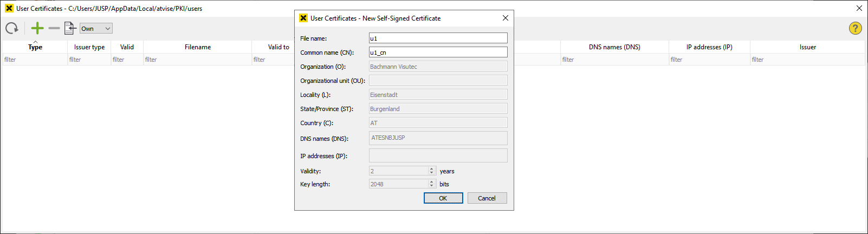Click into the File name field
The width and height of the screenshot is (868, 234).
438,38
